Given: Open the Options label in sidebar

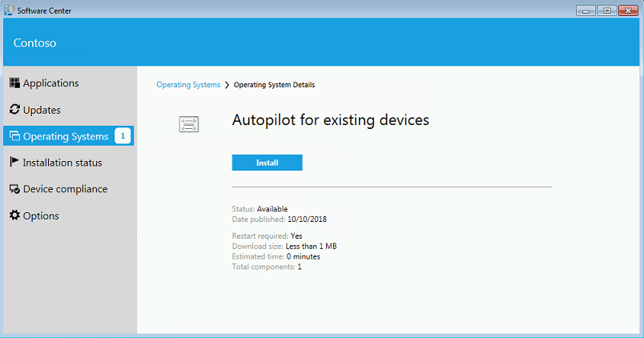Looking at the screenshot, I should coord(41,215).
